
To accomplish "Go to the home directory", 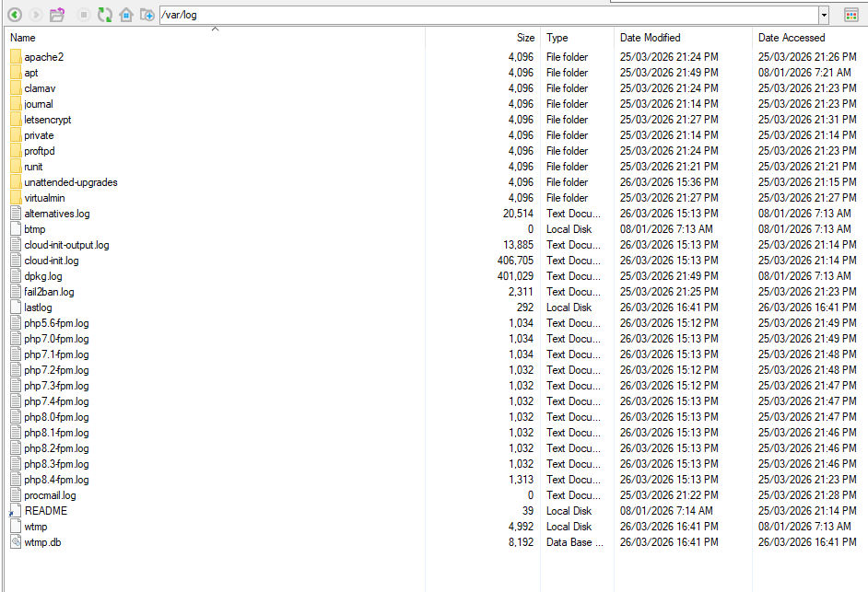I will (126, 15).
